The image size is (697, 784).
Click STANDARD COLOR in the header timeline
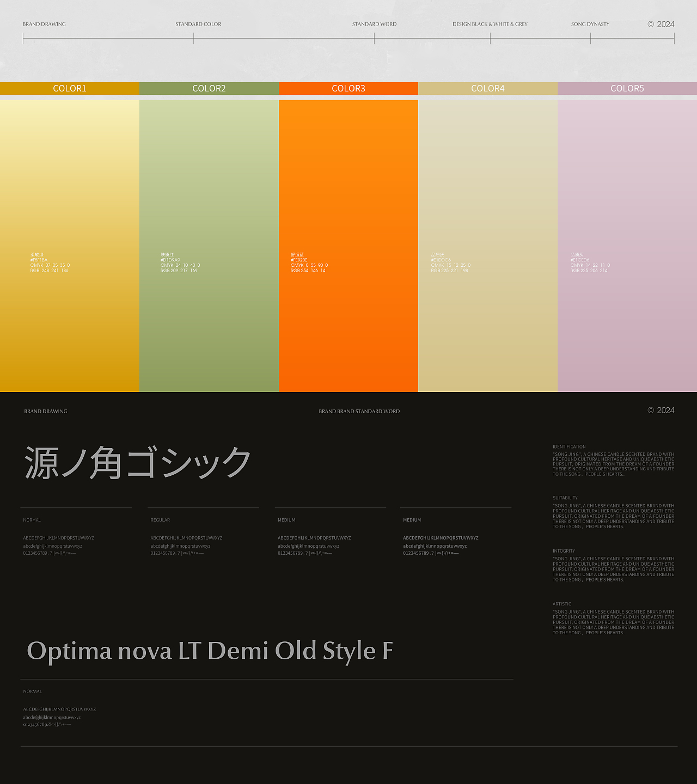point(198,24)
